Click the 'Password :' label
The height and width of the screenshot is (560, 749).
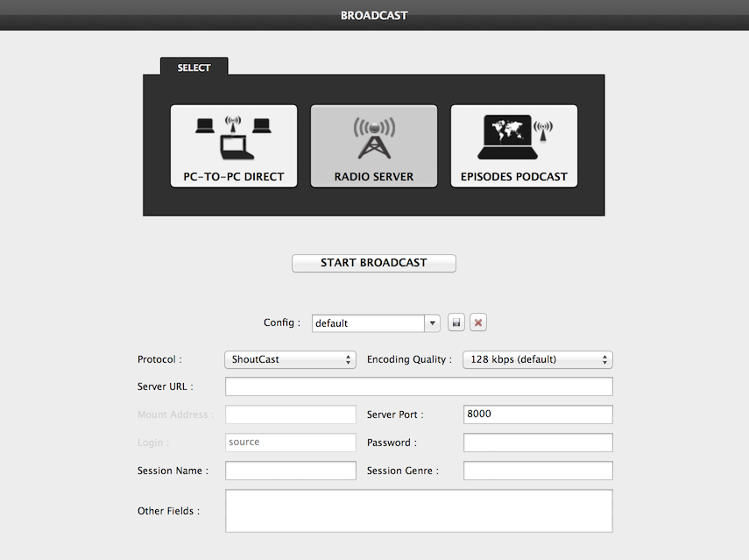coord(392,443)
